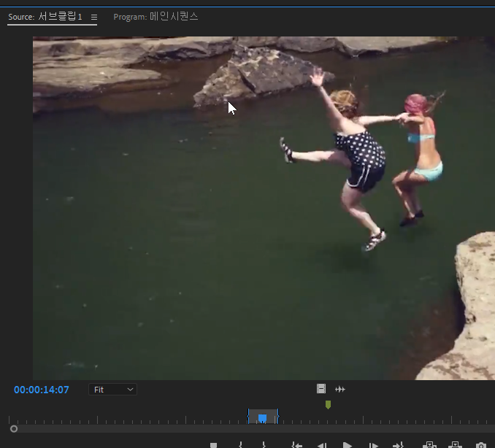Export frame with the camera icon
Viewport: 495px width, 448px height.
tap(481, 445)
